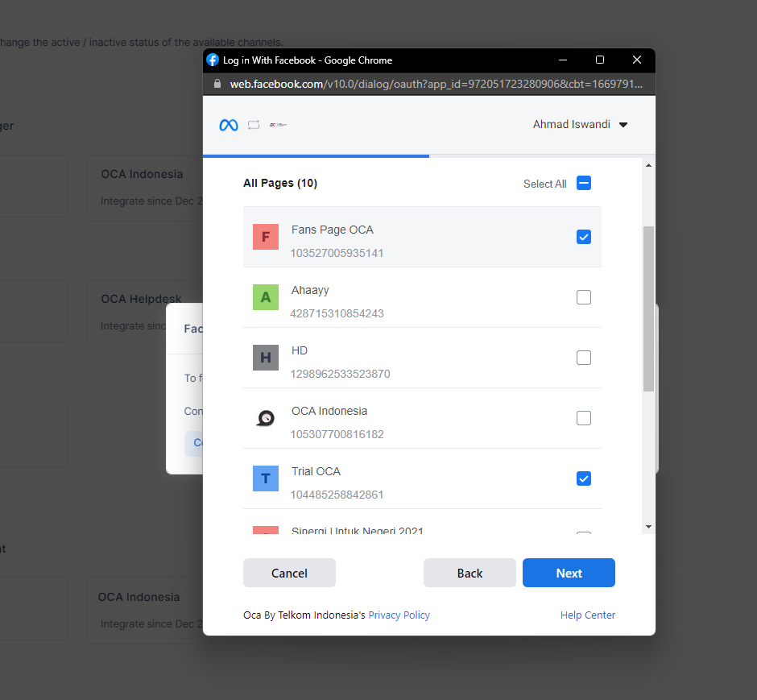The width and height of the screenshot is (757, 700).
Task: Click the gray H avatar of HD
Action: click(x=266, y=357)
